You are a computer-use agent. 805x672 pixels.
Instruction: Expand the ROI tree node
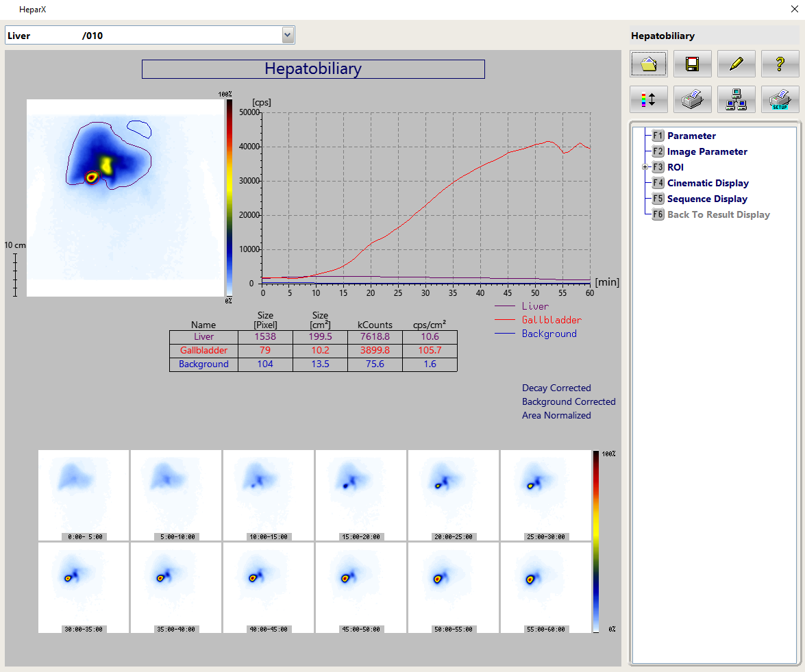645,167
